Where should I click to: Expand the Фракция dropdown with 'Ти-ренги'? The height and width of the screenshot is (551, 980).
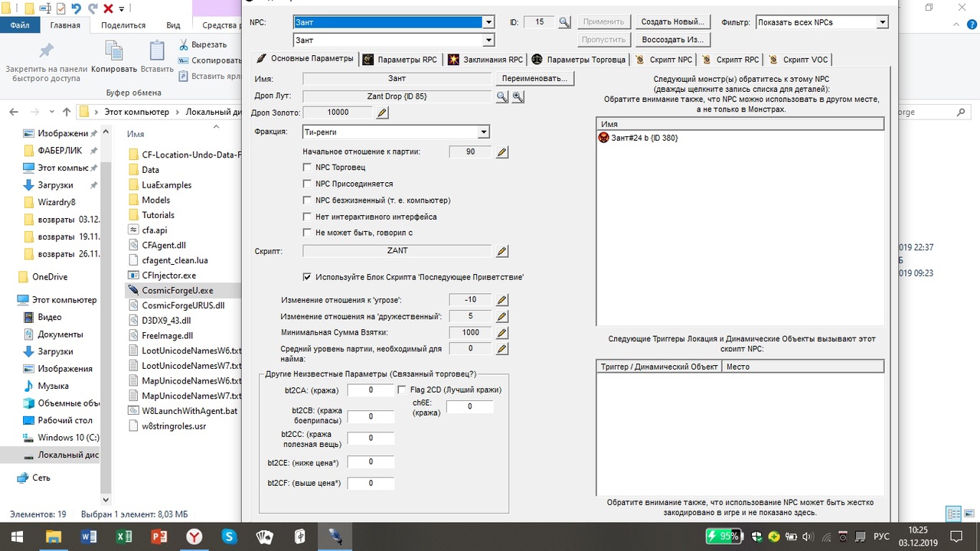(x=483, y=131)
